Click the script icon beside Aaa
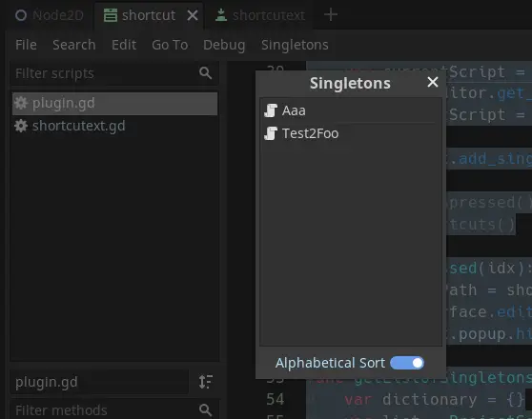Image resolution: width=532 pixels, height=419 pixels. click(x=271, y=110)
